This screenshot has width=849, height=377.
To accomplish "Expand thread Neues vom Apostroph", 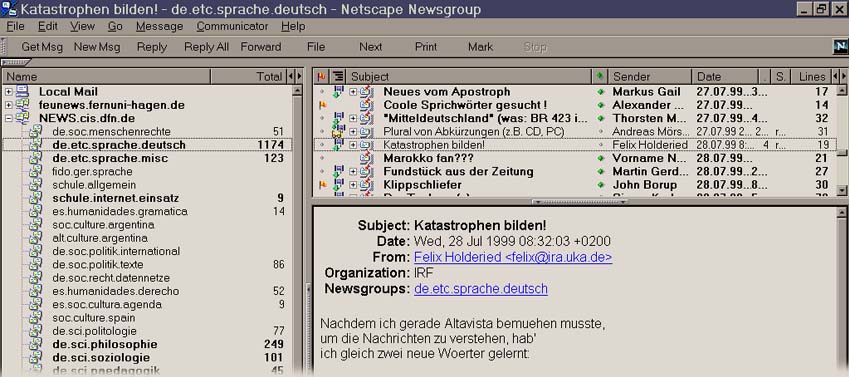I will pyautogui.click(x=353, y=92).
